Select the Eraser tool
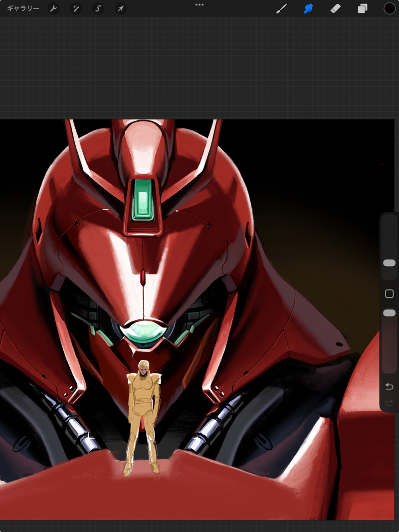Viewport: 399px width, 532px height. (x=335, y=8)
